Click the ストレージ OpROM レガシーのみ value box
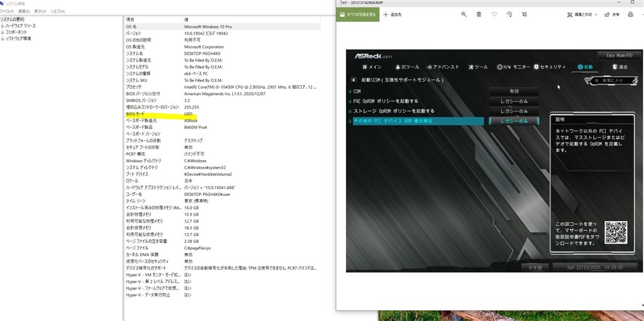Viewport: 644px width, 321px height. point(514,111)
